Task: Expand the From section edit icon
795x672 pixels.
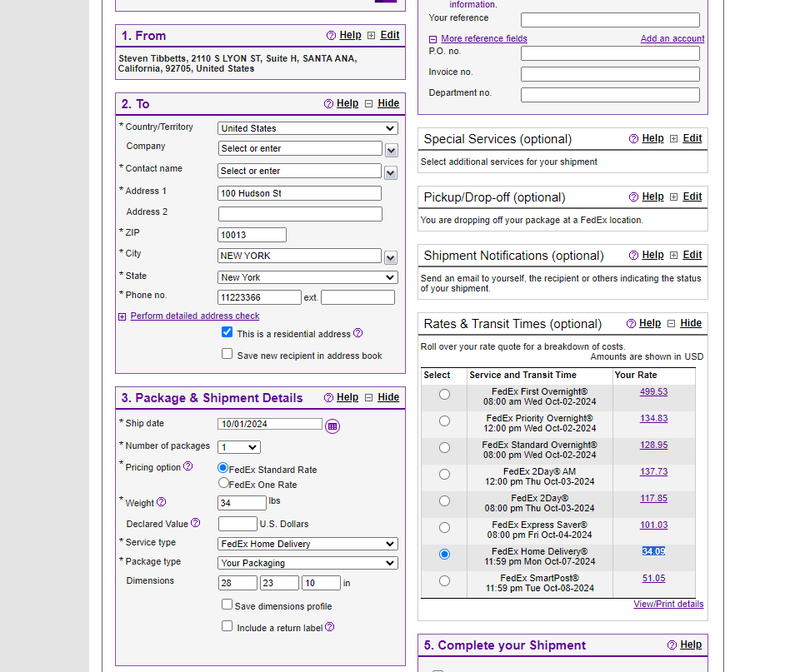Action: click(x=371, y=36)
